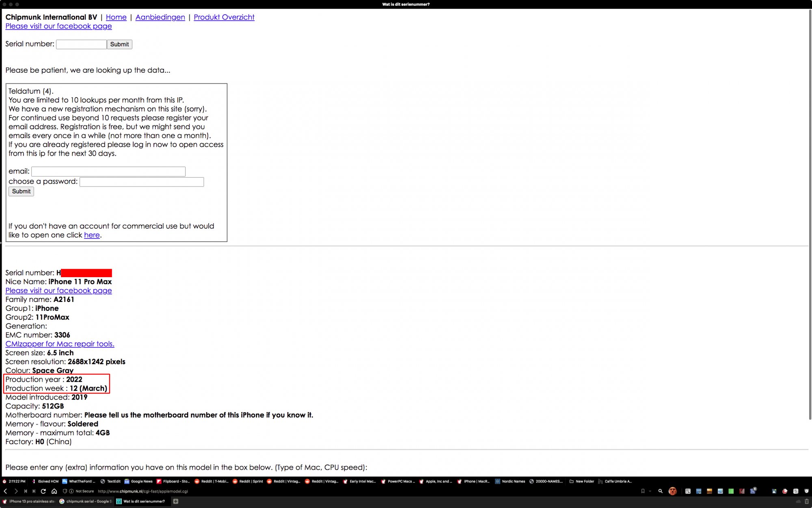Open the Aanbiedingen link
Viewport: 812px width, 508px height.
click(160, 17)
